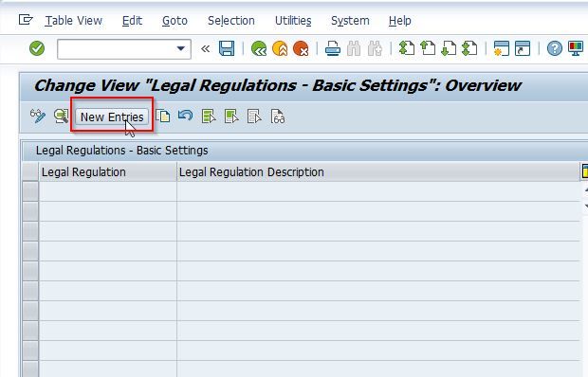Cancel using the red X icon

tap(301, 48)
